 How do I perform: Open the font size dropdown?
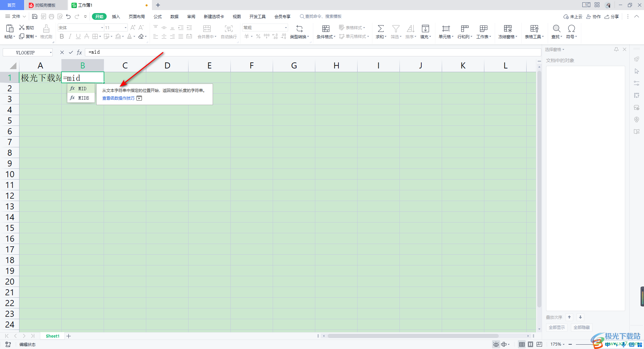pos(125,28)
